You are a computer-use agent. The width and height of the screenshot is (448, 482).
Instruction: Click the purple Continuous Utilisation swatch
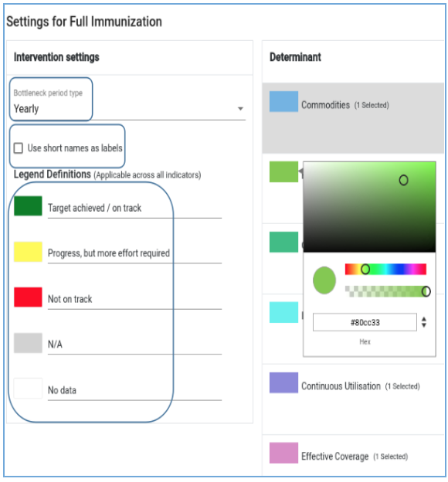pyautogui.click(x=283, y=382)
